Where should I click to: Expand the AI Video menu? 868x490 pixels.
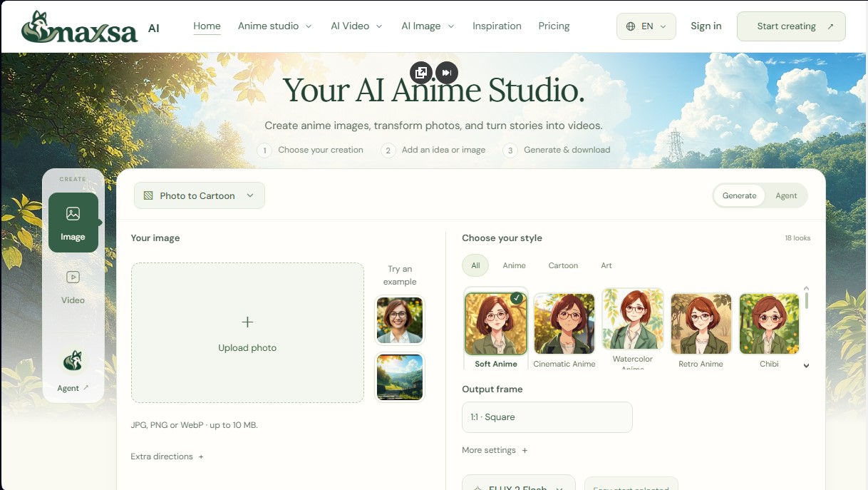point(356,26)
